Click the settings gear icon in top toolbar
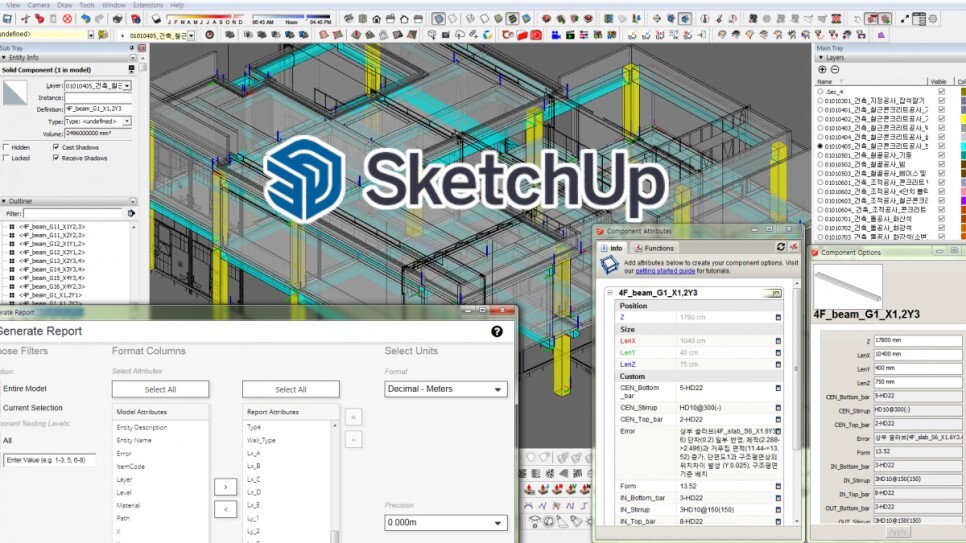Viewport: 966px width, 543px height. [x=933, y=19]
